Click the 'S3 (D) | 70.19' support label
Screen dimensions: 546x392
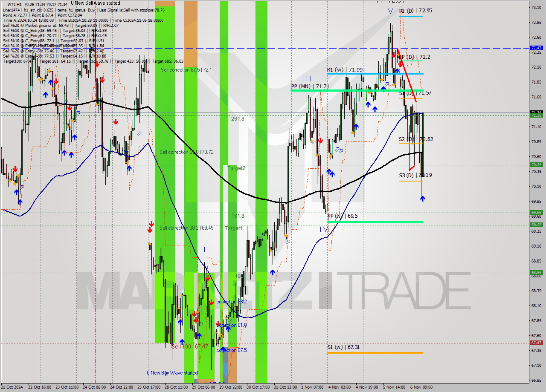(x=415, y=175)
